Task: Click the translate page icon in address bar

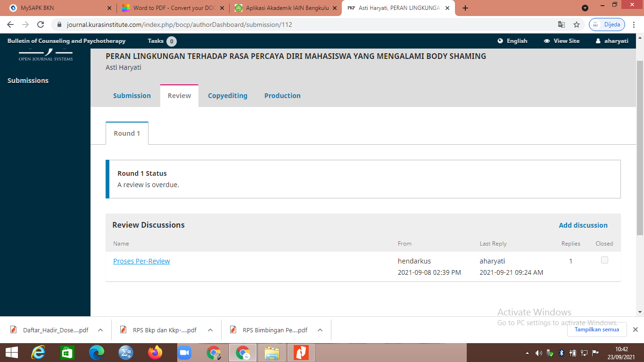Action: point(561,25)
